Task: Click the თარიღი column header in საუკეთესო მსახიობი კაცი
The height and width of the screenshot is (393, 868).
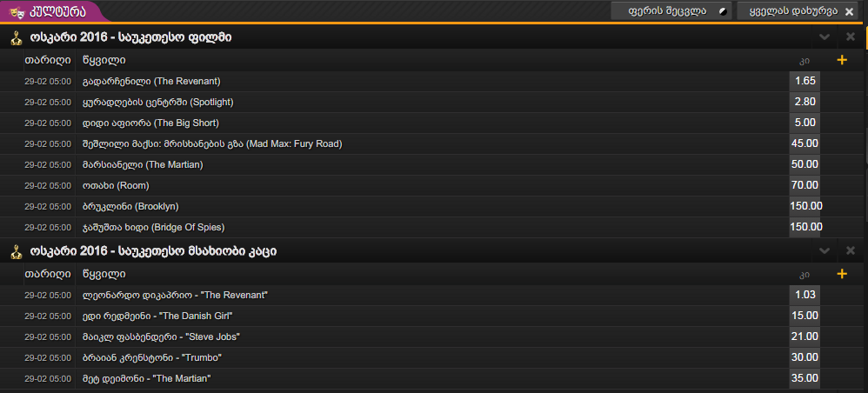Action: [48, 273]
